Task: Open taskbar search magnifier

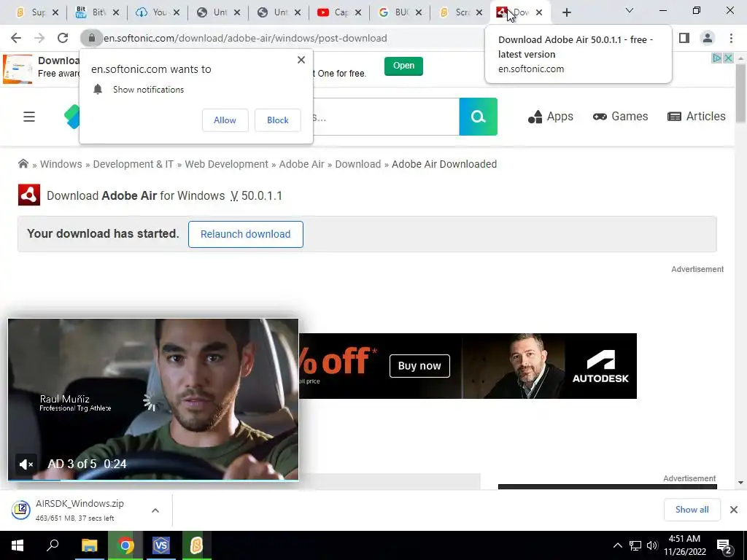Action: (x=53, y=545)
